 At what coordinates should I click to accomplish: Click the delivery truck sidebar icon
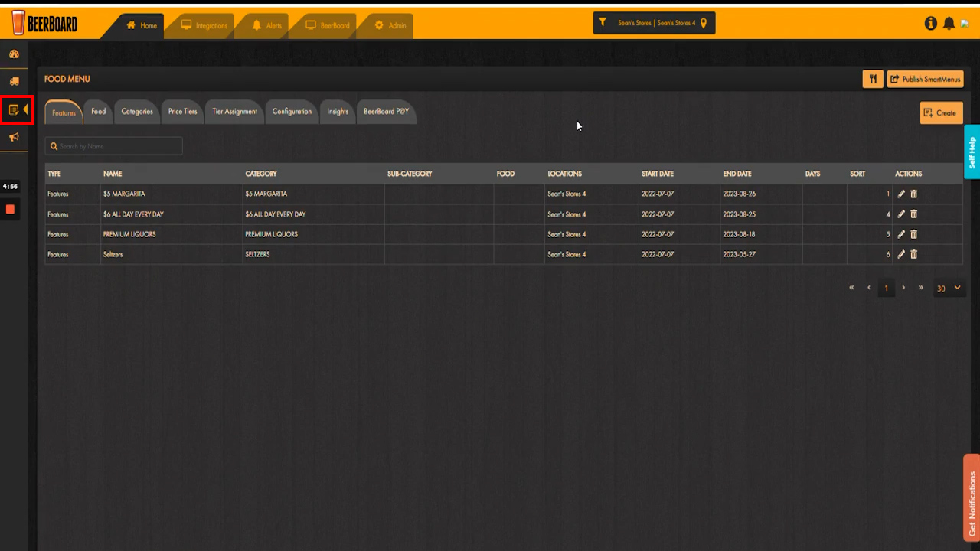14,81
